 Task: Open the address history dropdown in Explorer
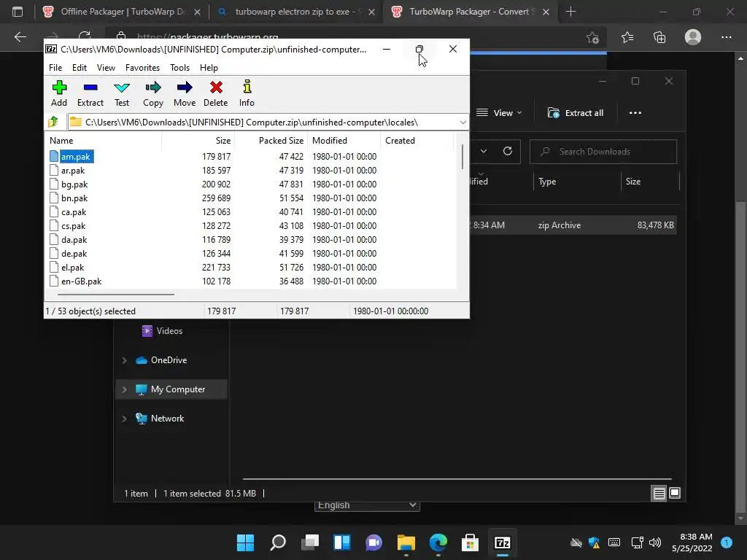(x=484, y=152)
